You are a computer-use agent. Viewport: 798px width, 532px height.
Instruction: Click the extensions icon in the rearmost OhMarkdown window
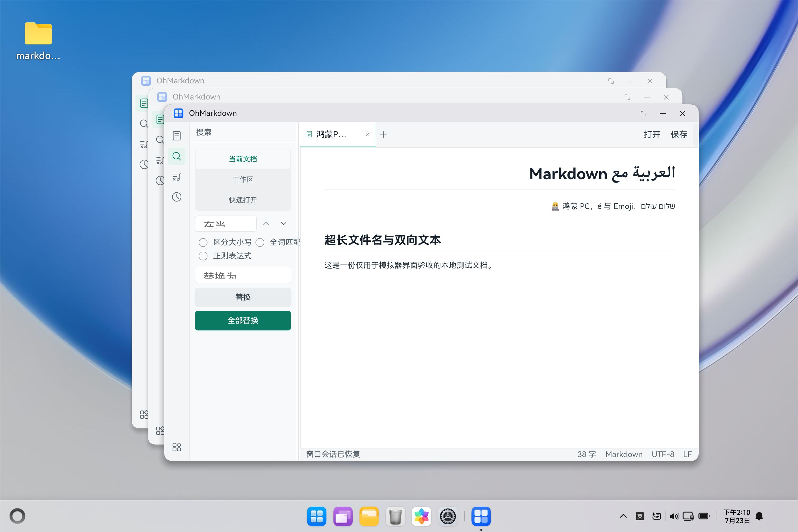point(144,414)
